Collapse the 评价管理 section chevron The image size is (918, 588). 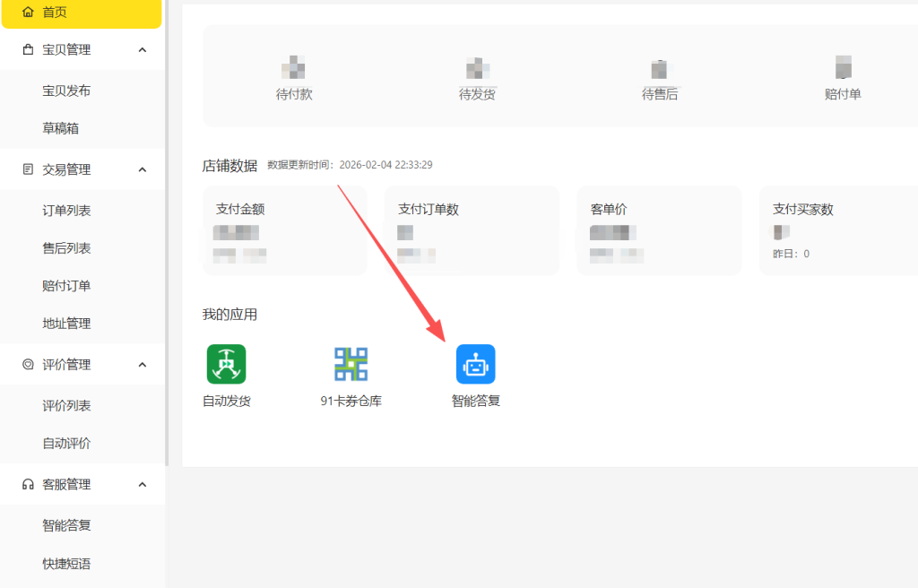(x=143, y=365)
